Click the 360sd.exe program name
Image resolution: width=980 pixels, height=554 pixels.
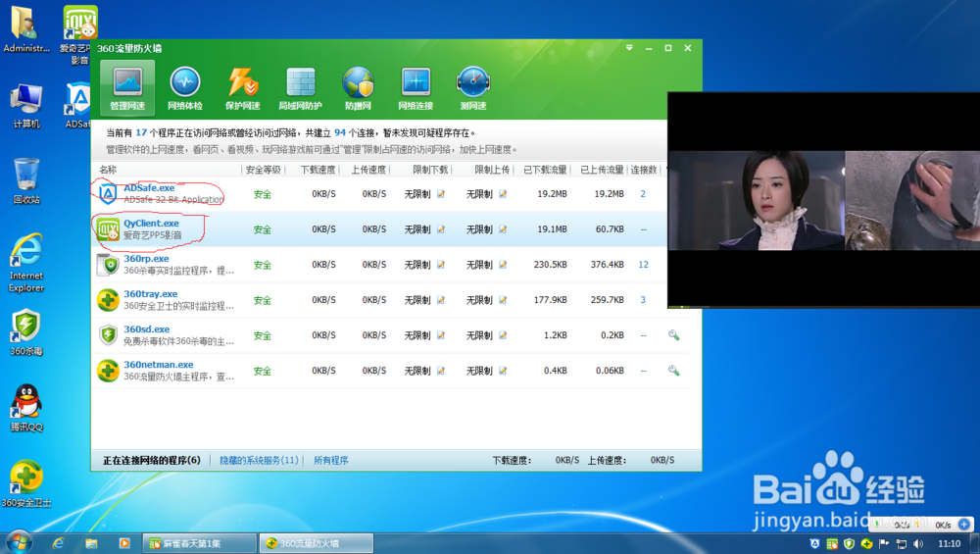tap(147, 328)
